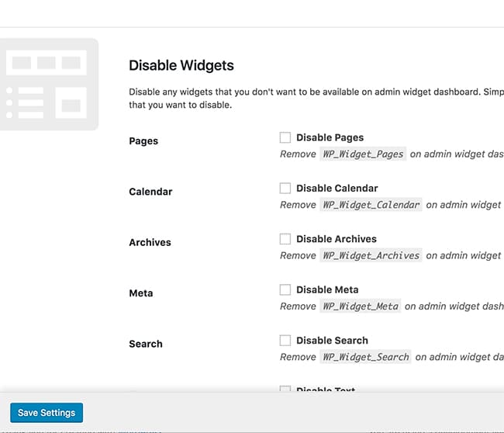Click the Disable Widgets heading
This screenshot has height=433, width=504.
click(181, 65)
